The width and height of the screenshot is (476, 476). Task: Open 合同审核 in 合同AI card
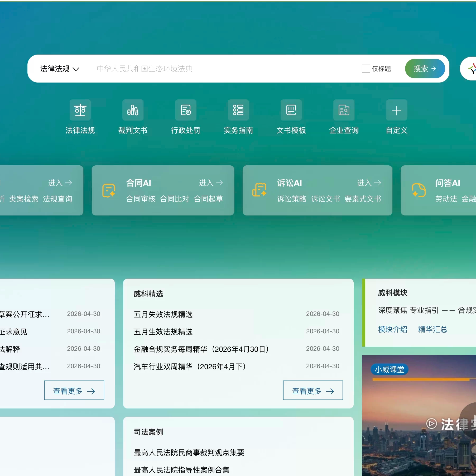coord(141,199)
